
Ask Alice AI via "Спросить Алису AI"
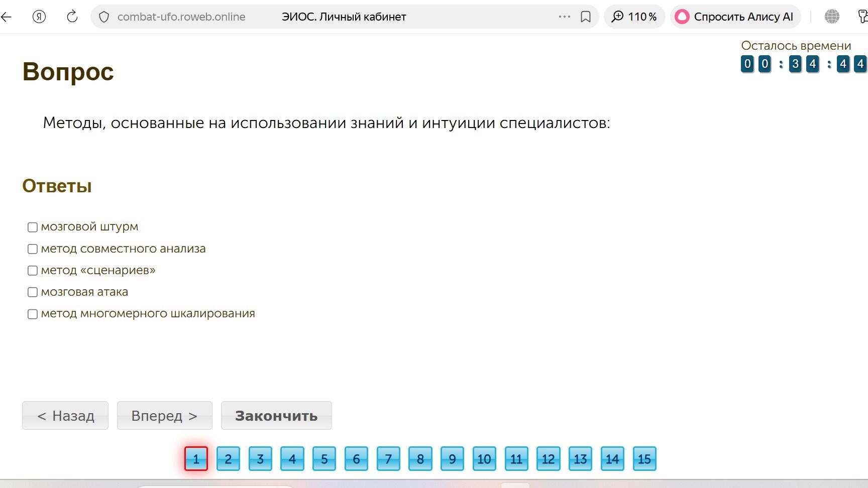point(735,17)
